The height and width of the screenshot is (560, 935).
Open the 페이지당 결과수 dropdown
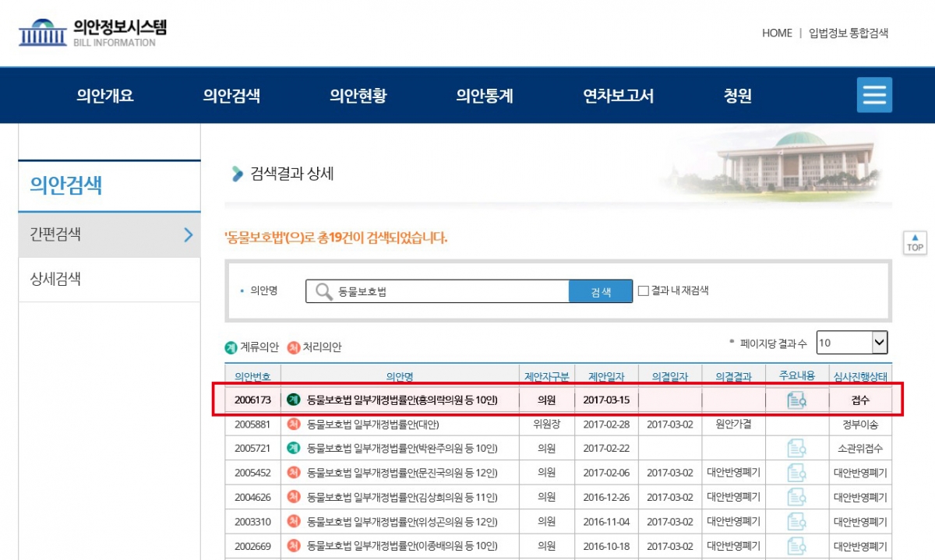pos(852,342)
